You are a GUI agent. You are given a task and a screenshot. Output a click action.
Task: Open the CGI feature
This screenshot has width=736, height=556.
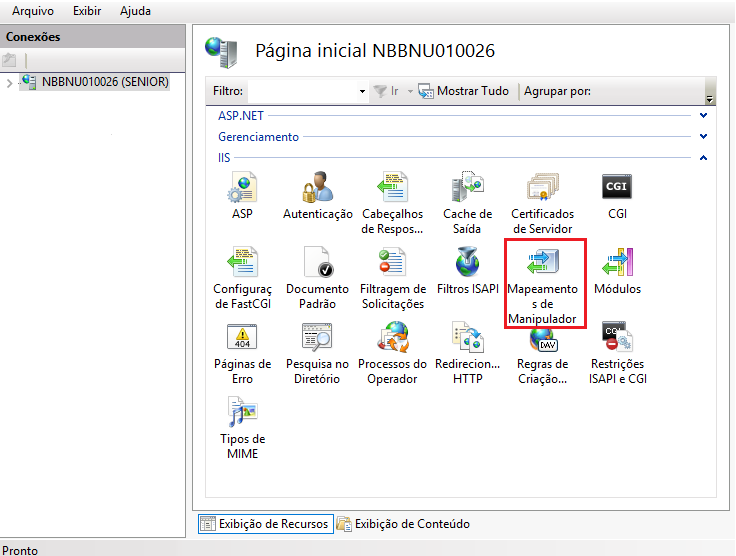point(617,196)
